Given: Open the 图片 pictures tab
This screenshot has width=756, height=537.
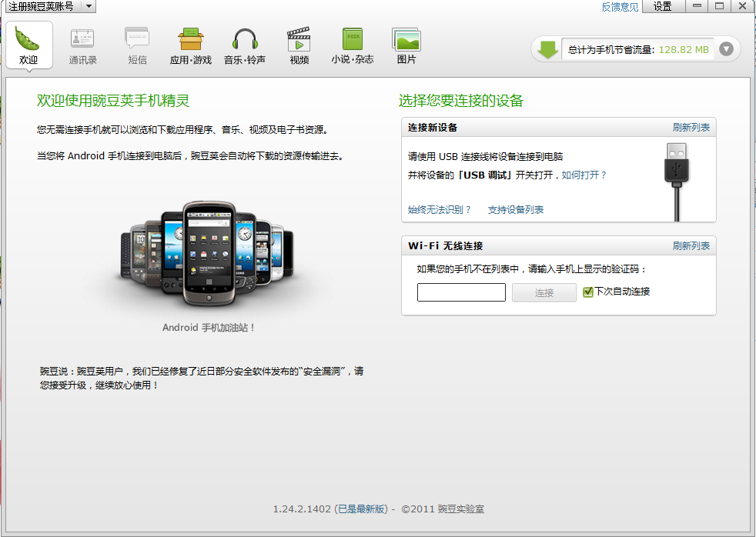Looking at the screenshot, I should (x=406, y=45).
